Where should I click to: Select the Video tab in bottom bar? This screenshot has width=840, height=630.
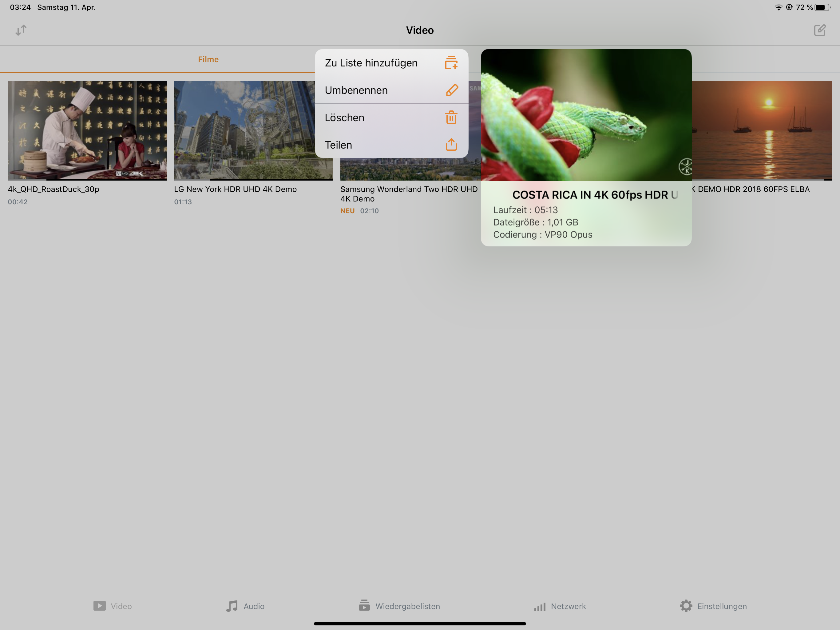coord(113,606)
